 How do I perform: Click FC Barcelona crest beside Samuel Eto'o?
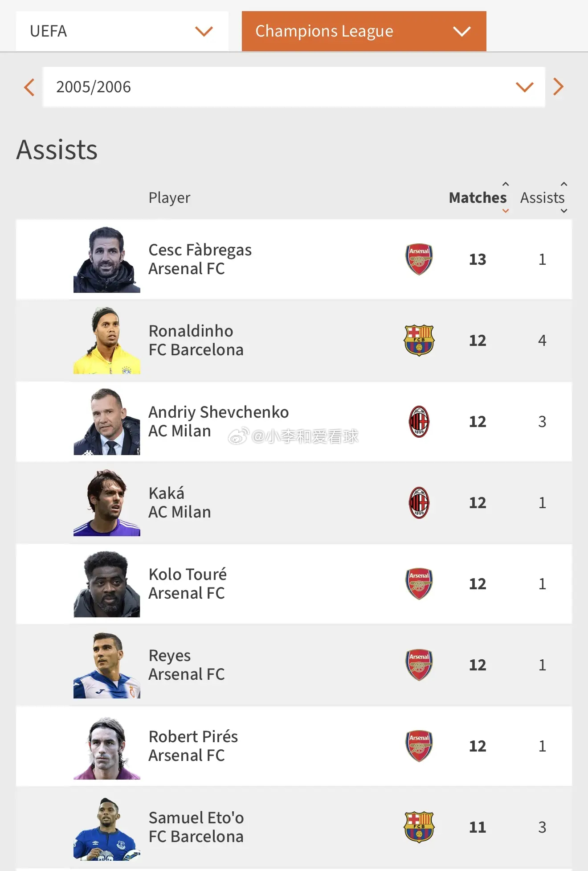419,827
